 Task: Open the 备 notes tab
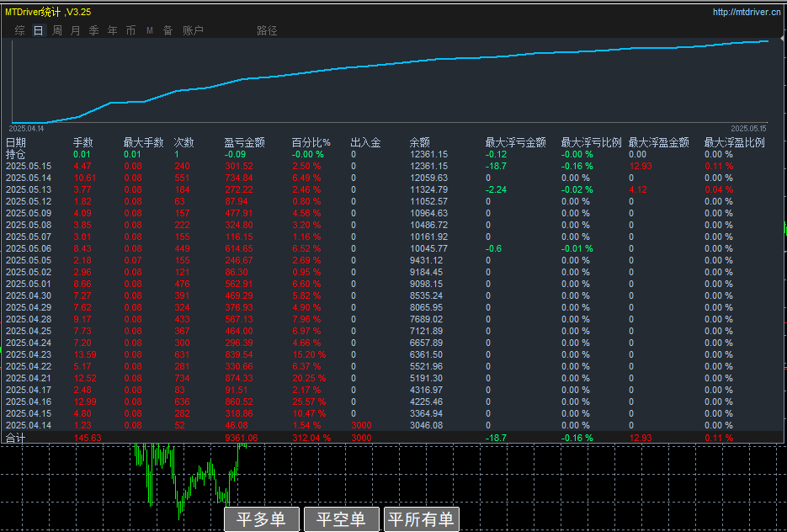[168, 30]
